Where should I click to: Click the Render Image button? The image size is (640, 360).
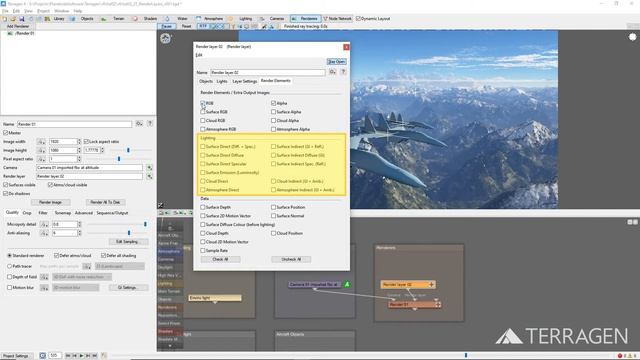pyautogui.click(x=51, y=202)
